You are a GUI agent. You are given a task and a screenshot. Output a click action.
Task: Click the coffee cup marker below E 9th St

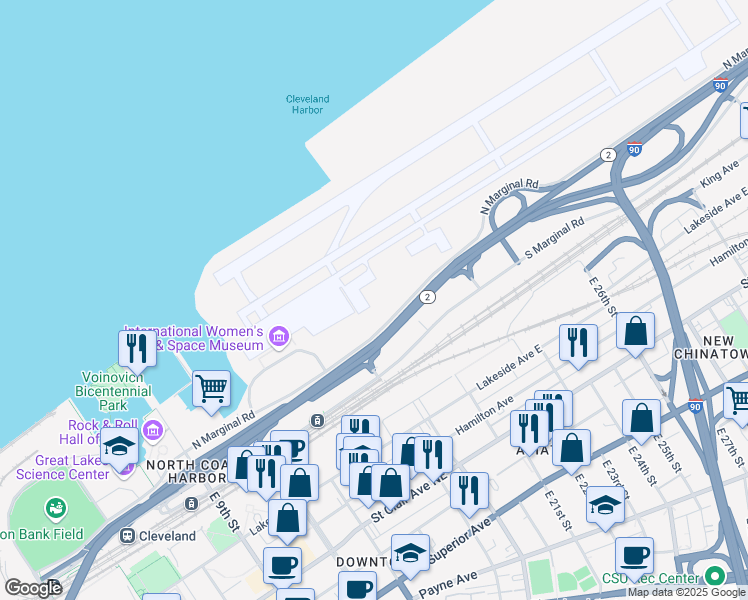[282, 567]
